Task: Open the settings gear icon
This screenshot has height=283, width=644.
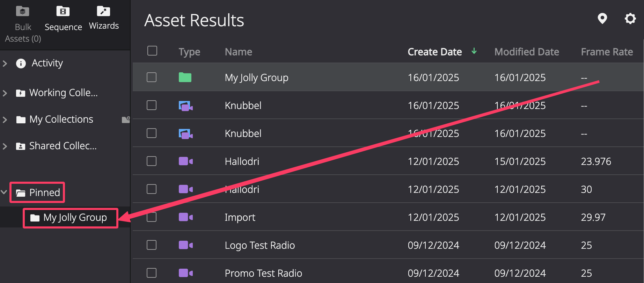Action: click(630, 19)
